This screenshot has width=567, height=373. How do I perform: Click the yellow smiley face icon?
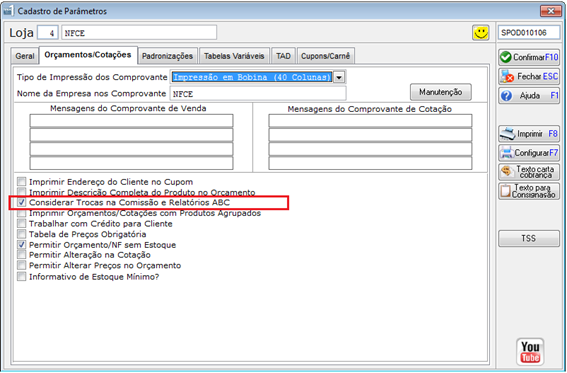click(481, 33)
